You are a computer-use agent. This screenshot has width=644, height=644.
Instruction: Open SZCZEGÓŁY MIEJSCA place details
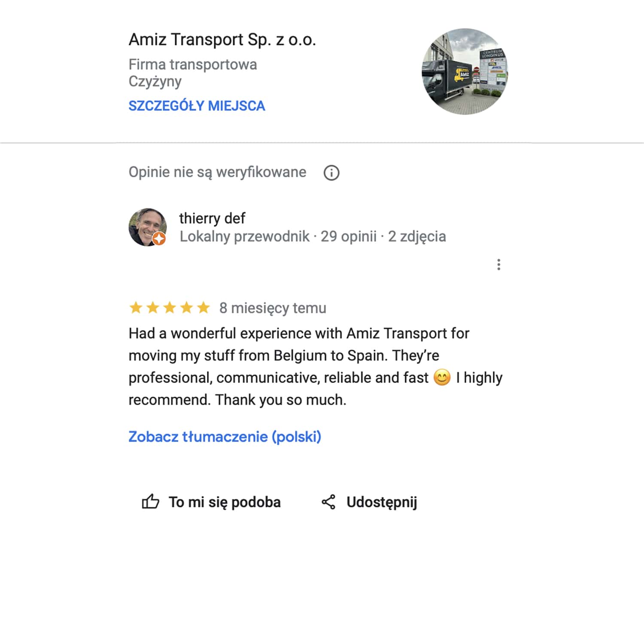(197, 106)
